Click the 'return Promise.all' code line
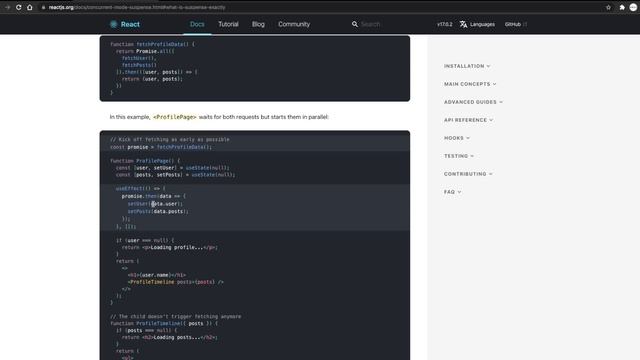Screen dimensions: 640x360 coord(145,51)
